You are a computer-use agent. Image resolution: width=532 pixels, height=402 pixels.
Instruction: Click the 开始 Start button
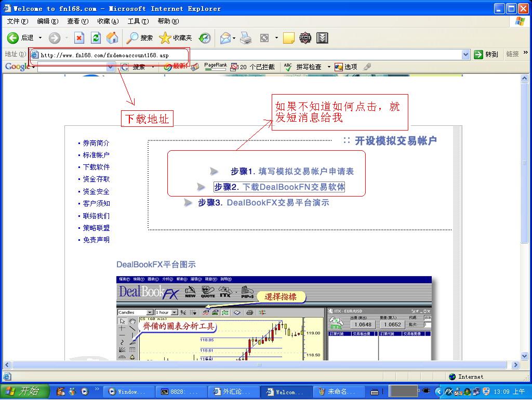(24, 392)
